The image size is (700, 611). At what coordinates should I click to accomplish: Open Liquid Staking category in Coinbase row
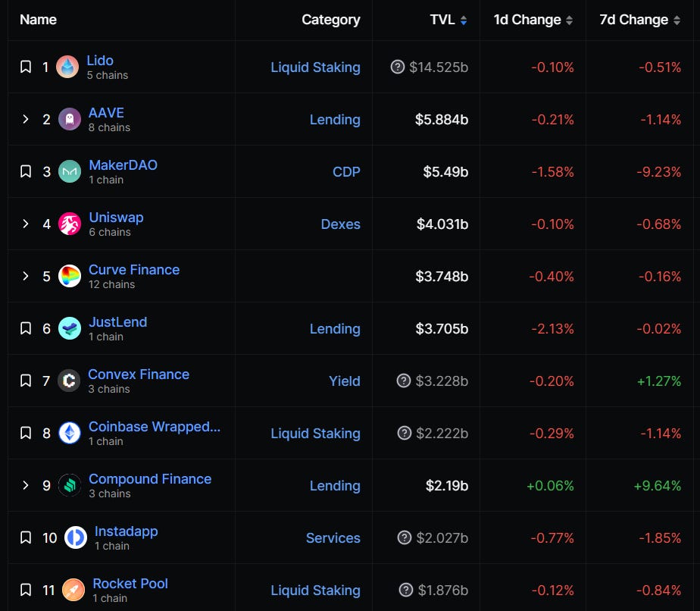click(x=316, y=433)
